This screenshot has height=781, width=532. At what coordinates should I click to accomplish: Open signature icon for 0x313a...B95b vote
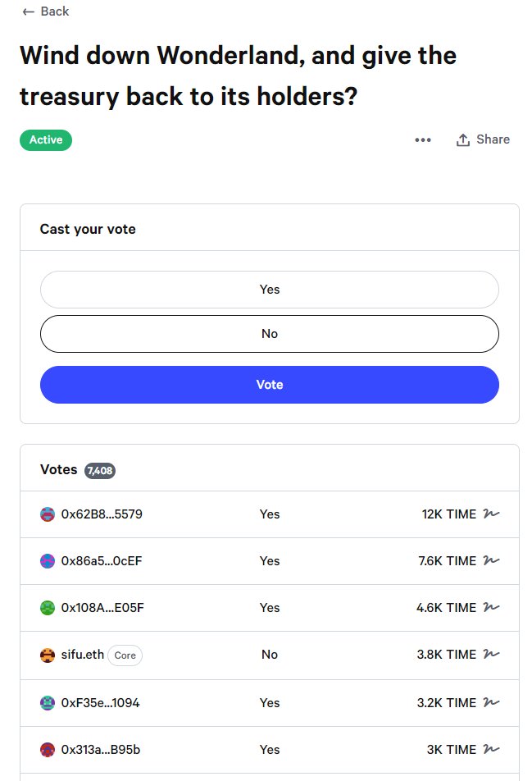[492, 750]
